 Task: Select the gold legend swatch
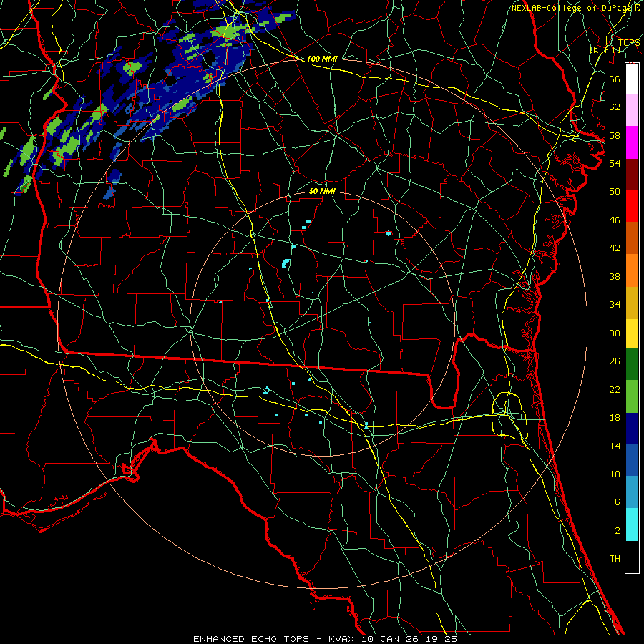pyautogui.click(x=632, y=303)
